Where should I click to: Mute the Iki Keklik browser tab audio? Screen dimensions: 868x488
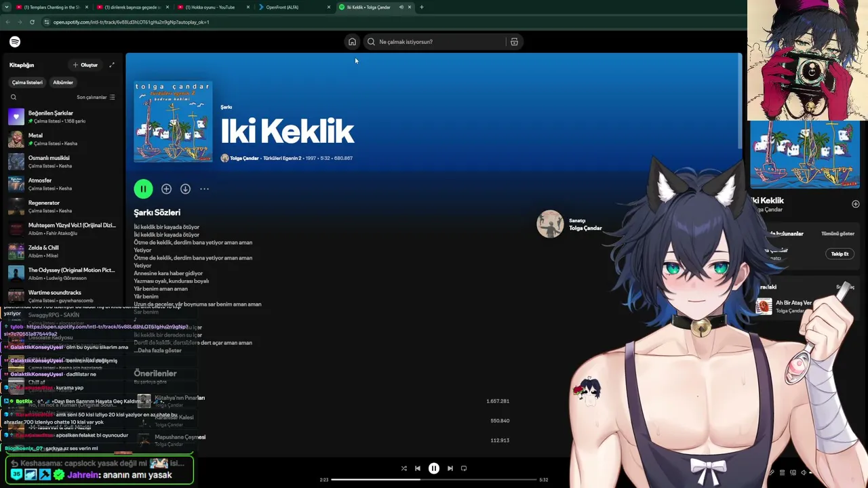click(x=401, y=7)
